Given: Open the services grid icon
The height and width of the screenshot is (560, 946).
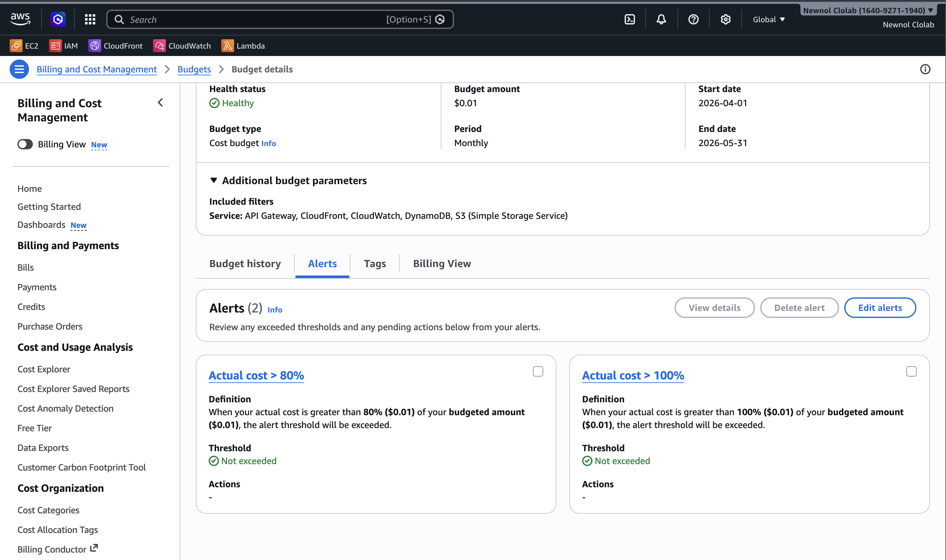Looking at the screenshot, I should [x=90, y=19].
